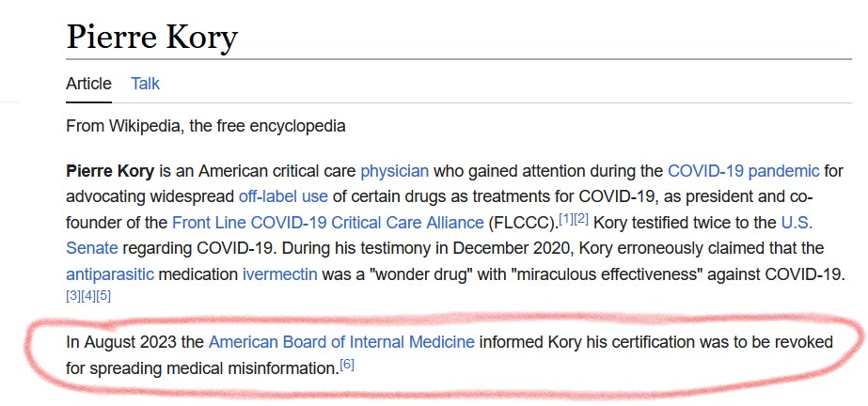Click the Pierre Kory page heading
Image resolution: width=868 pixels, height=406 pixels.
point(151,38)
